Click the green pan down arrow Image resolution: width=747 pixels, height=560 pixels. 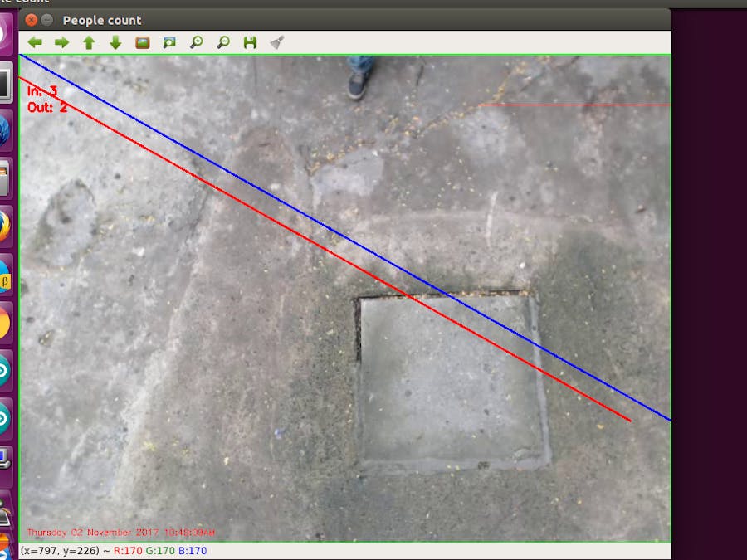pyautogui.click(x=115, y=41)
